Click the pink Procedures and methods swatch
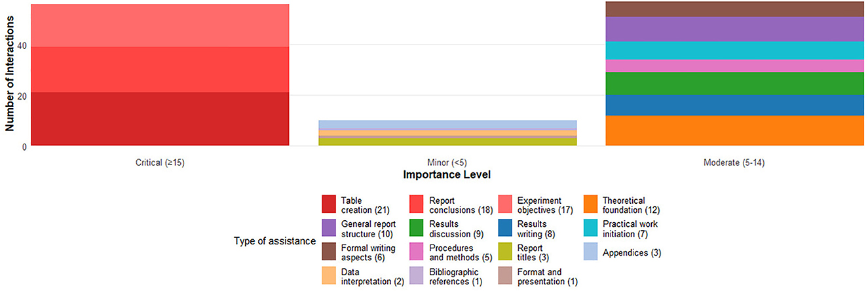The height and width of the screenshot is (291, 868). [417, 252]
